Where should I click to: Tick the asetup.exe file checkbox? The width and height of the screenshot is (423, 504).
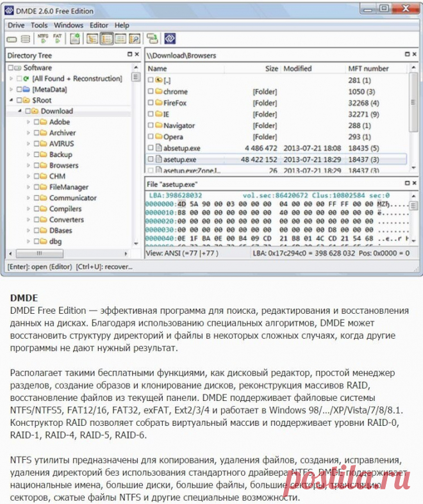(151, 159)
